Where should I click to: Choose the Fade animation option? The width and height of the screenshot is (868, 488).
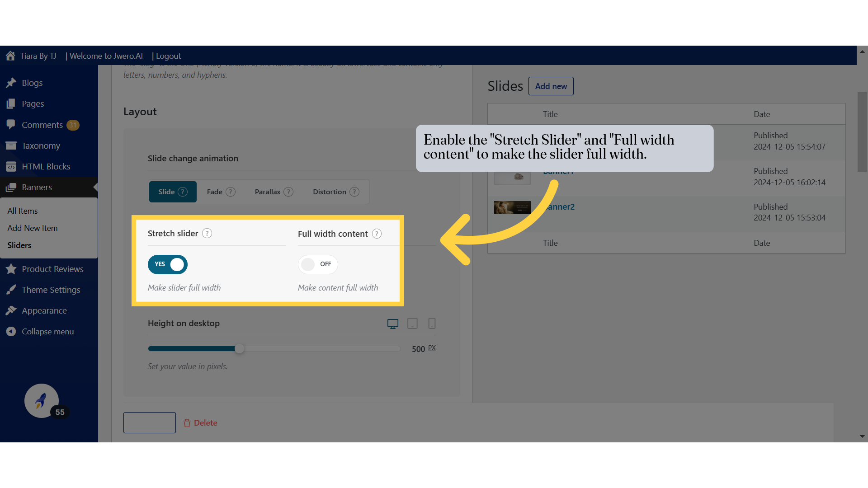click(x=221, y=192)
